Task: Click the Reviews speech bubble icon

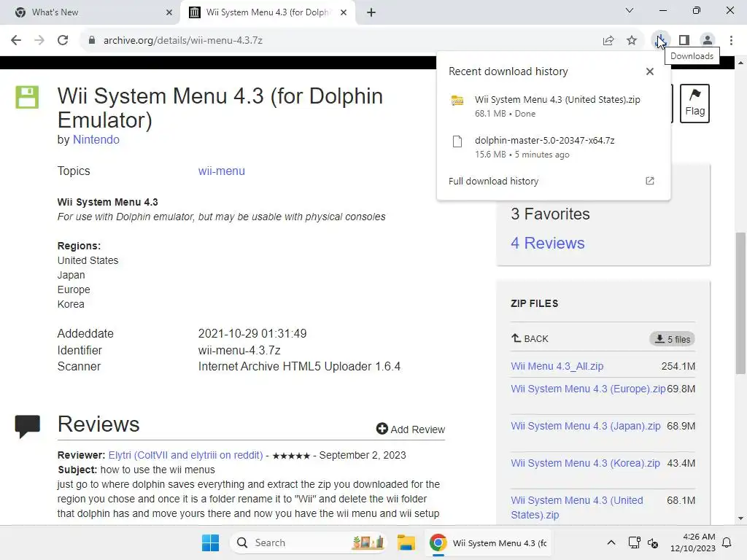Action: click(x=27, y=426)
